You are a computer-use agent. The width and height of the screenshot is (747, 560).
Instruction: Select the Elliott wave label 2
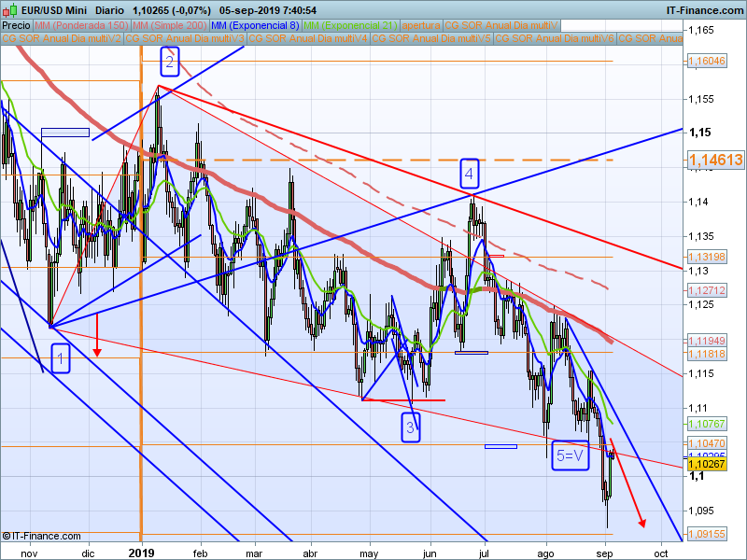click(x=170, y=62)
